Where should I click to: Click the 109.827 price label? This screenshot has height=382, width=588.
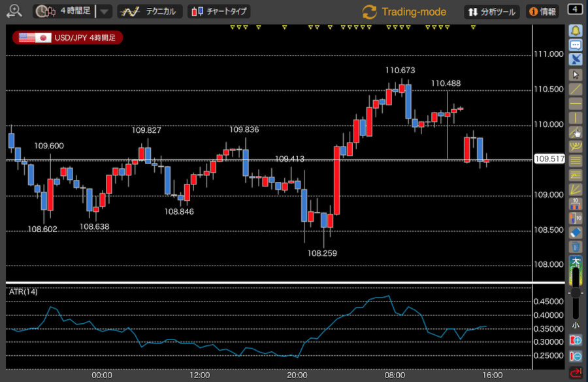(146, 130)
